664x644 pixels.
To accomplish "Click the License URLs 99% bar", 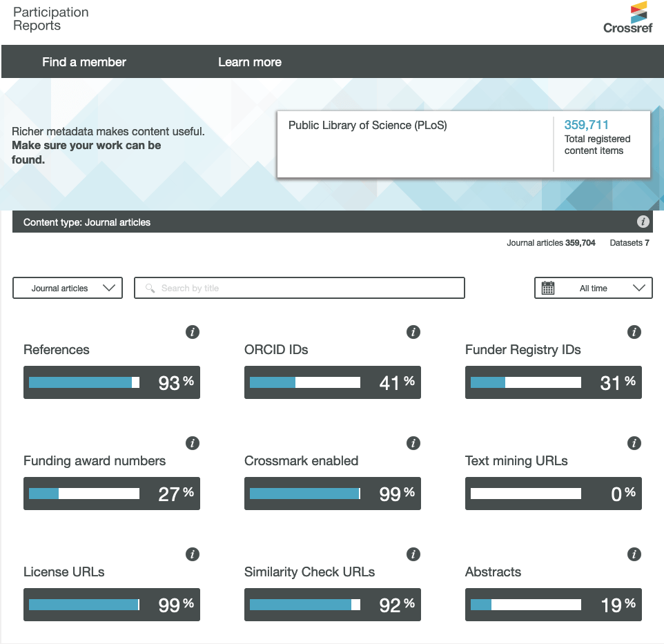I will 112,605.
